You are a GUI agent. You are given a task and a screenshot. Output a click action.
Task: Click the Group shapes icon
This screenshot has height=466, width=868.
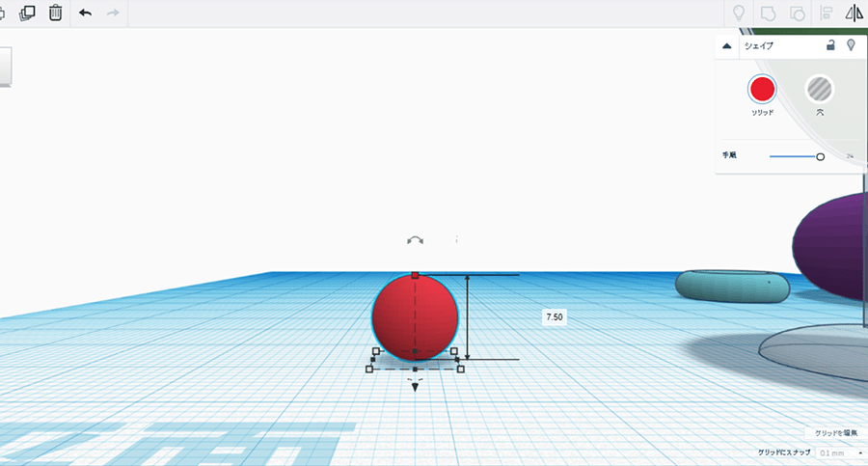tap(768, 13)
